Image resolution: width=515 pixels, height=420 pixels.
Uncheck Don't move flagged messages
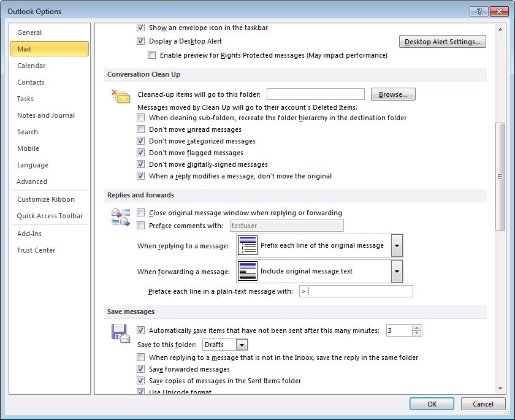(140, 153)
